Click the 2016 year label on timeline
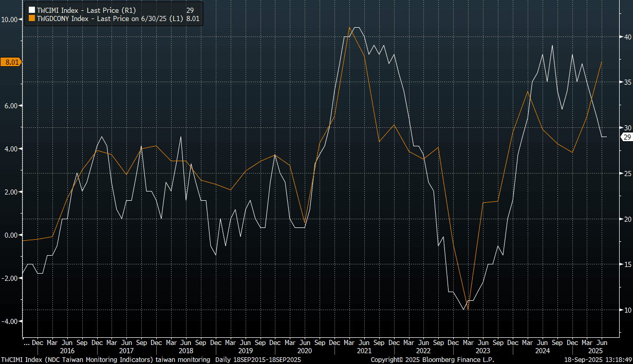 click(x=67, y=351)
